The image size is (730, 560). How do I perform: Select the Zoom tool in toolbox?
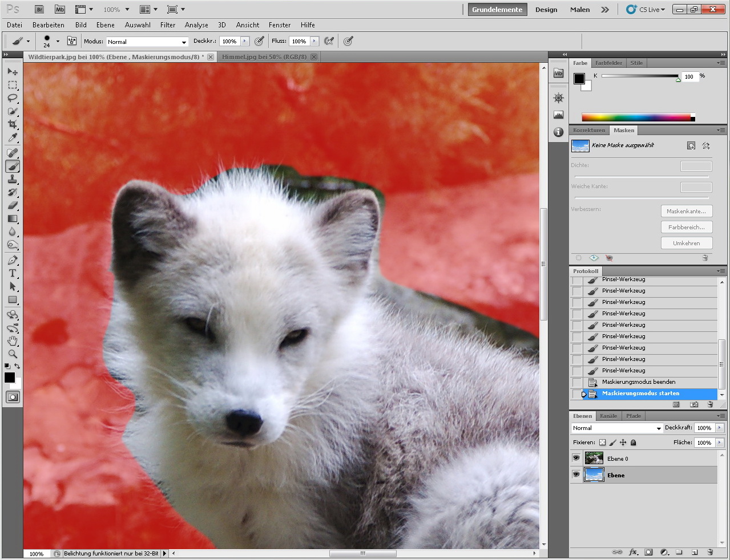point(13,354)
